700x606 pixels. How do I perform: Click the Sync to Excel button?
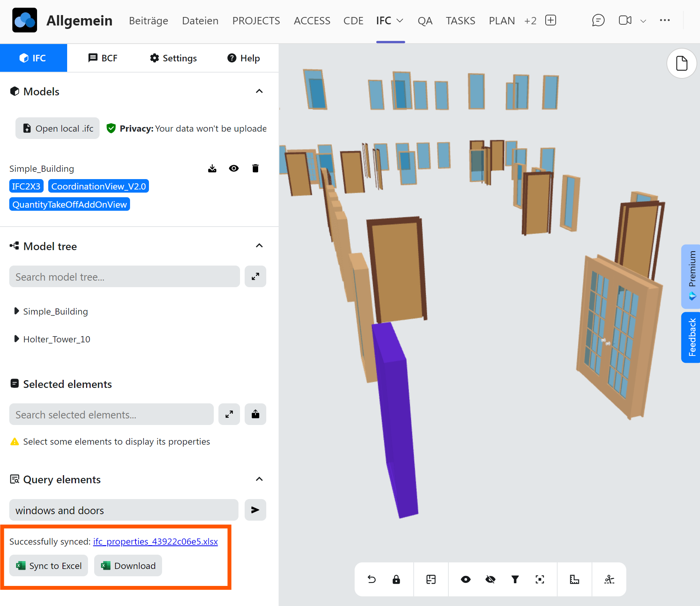point(49,565)
